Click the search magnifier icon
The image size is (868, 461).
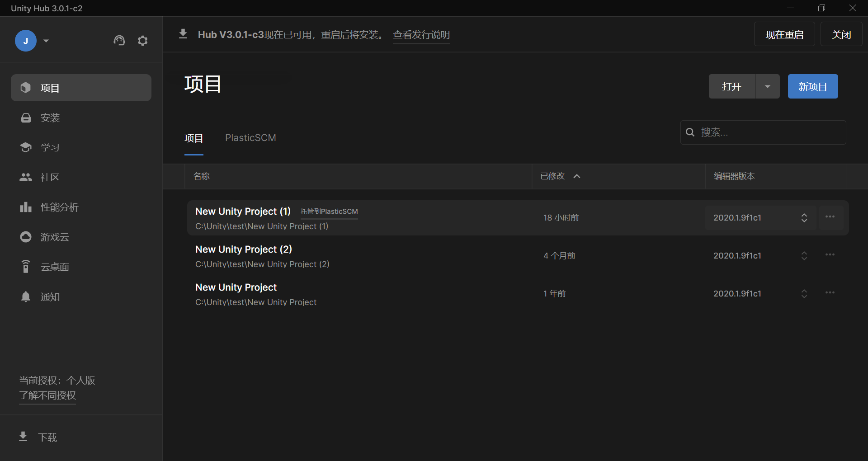[690, 132]
